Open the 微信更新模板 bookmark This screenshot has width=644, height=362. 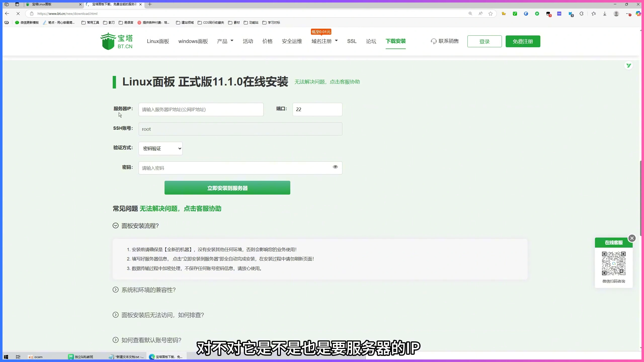pos(27,23)
